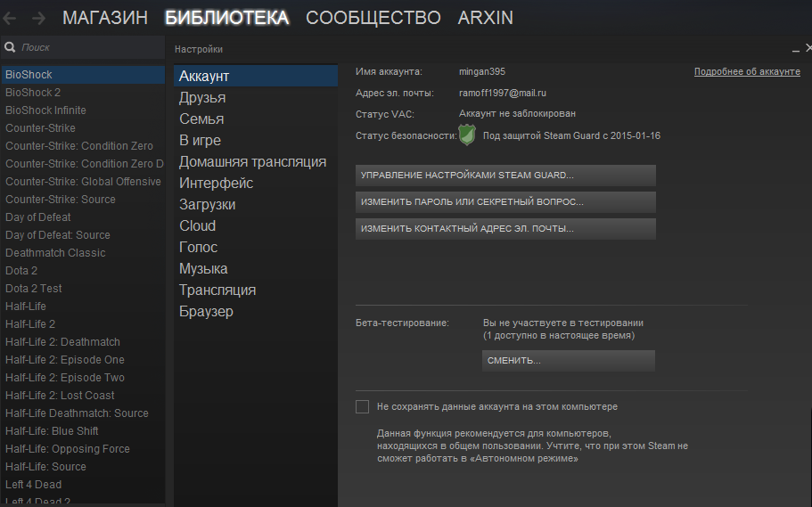
Task: Select 'Day of Defeat: Source' game
Action: tap(83, 235)
